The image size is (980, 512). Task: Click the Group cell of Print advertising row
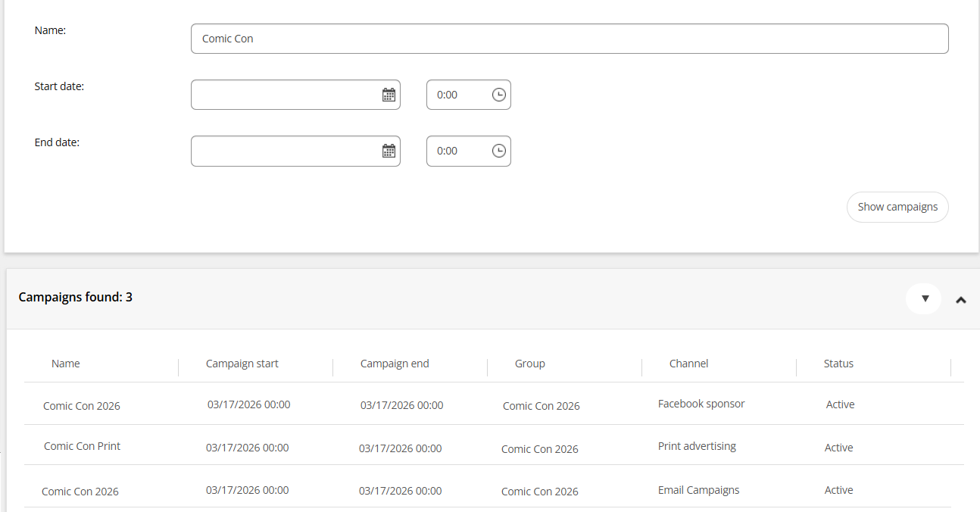click(x=540, y=449)
